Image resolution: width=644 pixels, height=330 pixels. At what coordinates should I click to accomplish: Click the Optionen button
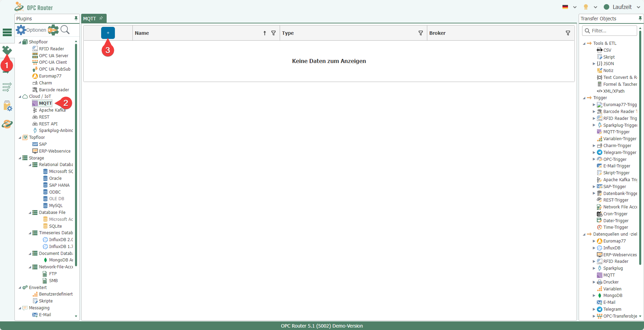click(31, 30)
